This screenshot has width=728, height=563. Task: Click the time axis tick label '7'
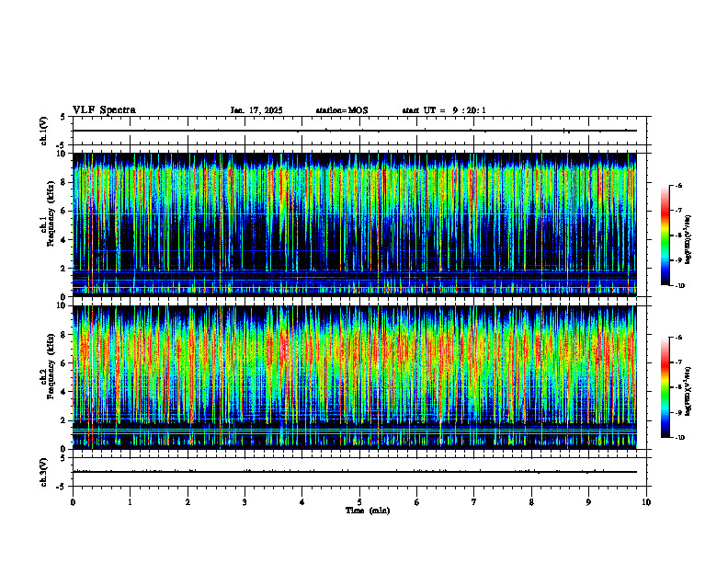point(474,502)
